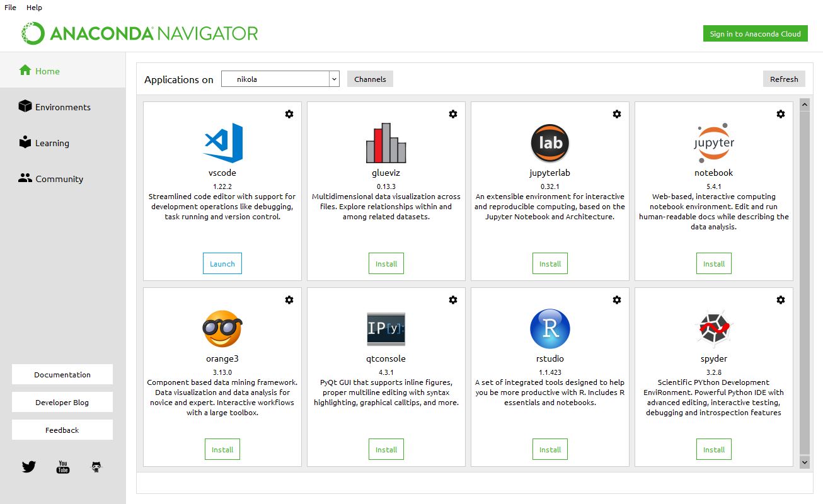This screenshot has width=823, height=504.
Task: Open settings gear on glueviz card
Action: coord(453,114)
